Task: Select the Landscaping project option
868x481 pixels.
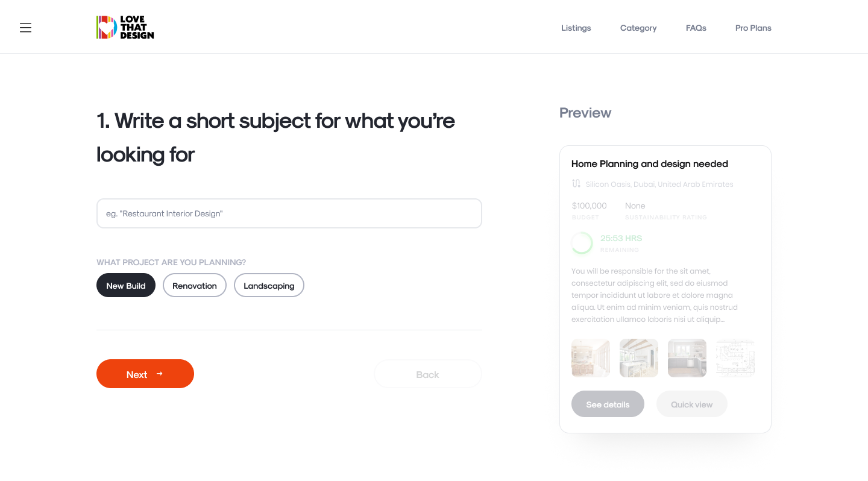Action: pyautogui.click(x=269, y=285)
